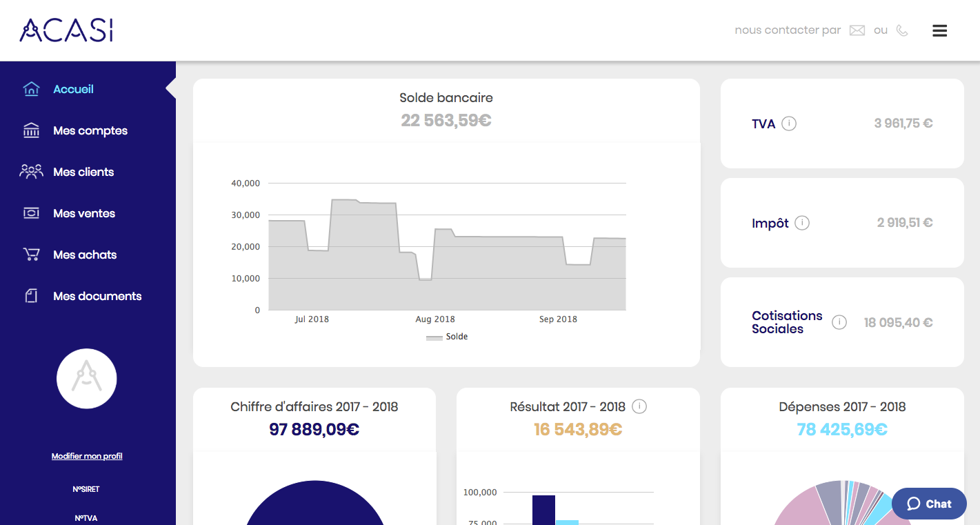Show Impôt info tooltip icon
Screen dimensions: 980x525
802,223
